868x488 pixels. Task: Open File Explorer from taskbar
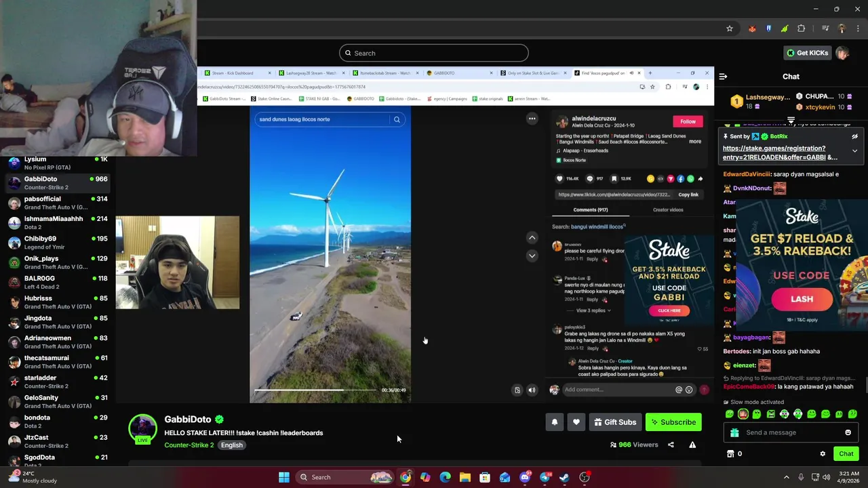pos(465,477)
